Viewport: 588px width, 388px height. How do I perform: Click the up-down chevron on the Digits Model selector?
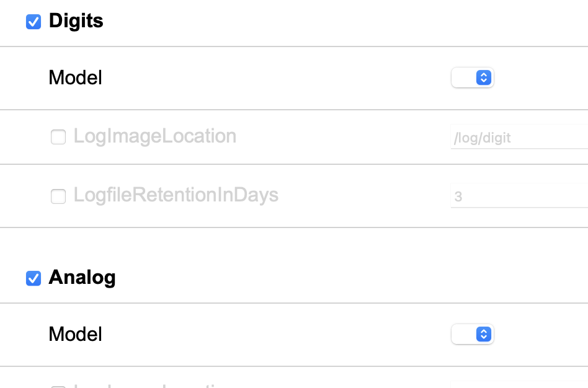click(x=484, y=77)
